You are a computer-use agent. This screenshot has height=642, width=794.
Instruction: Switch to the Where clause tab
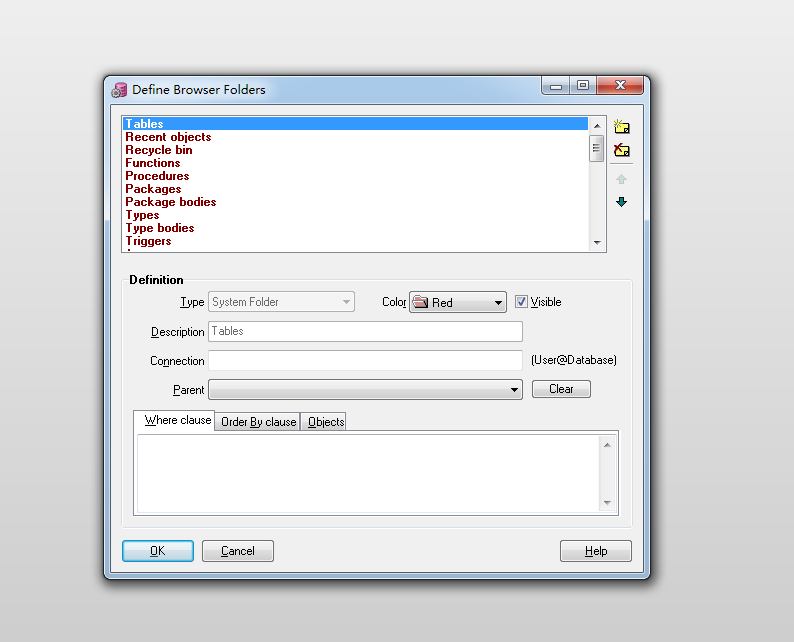[175, 420]
